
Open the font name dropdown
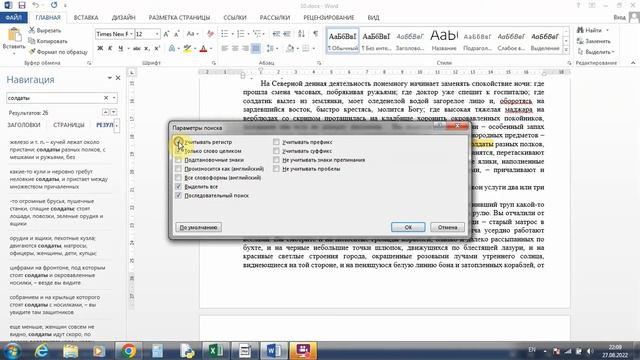click(131, 34)
